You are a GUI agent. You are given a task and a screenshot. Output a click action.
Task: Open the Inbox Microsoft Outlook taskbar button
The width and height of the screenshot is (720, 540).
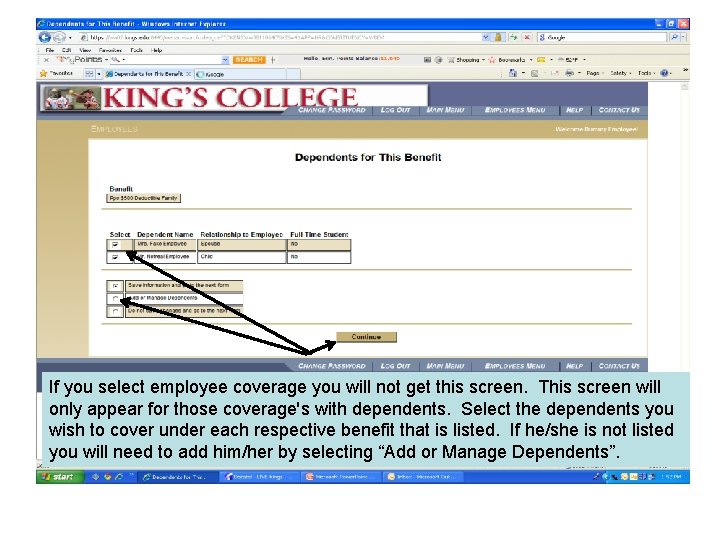(x=422, y=477)
